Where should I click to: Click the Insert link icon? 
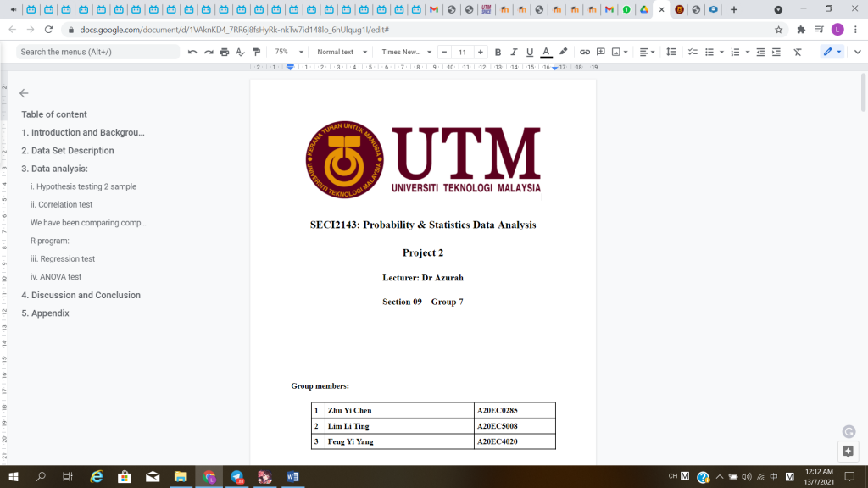pos(585,52)
